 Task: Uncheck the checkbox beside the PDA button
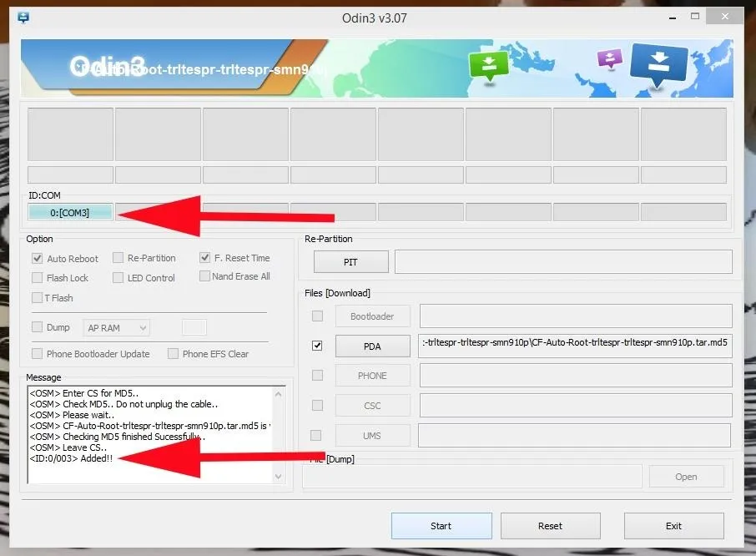317,346
